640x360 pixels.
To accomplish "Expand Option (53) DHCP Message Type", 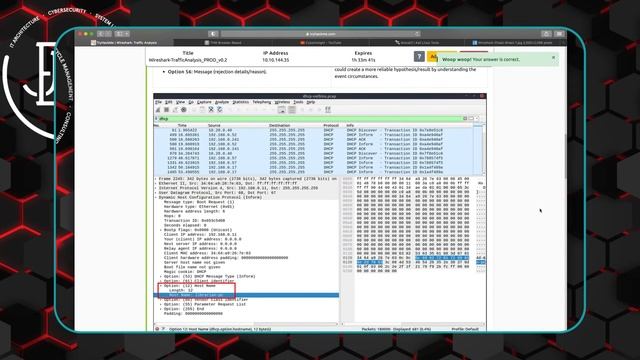I will click(161, 276).
